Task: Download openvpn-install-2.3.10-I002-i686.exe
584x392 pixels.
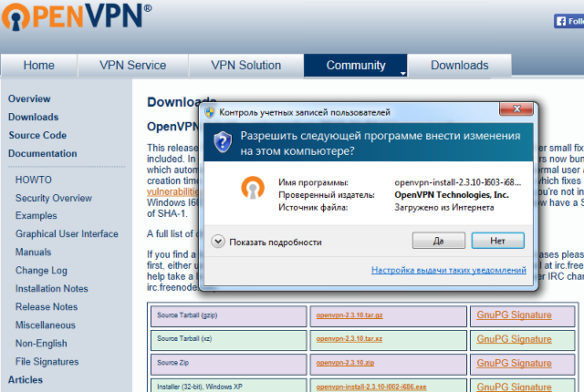Action: 371,387
